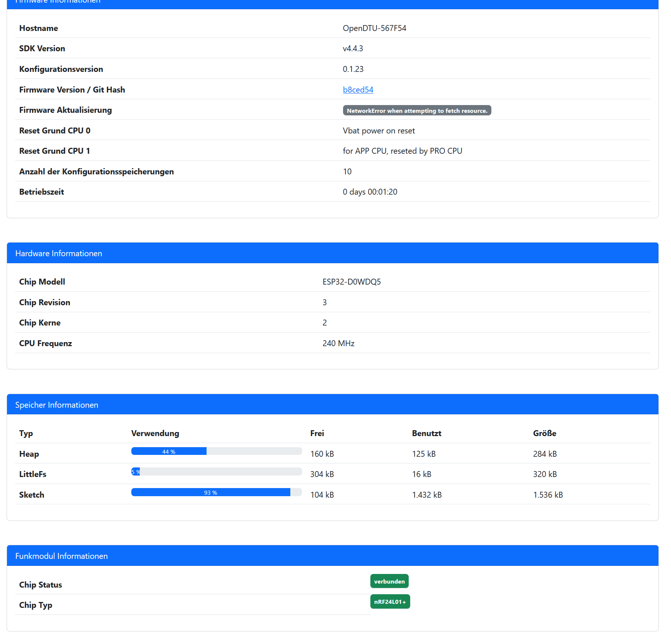Screen dimensions: 671x644
Task: Click the Sketch 93 % usage bar
Action: pos(216,492)
